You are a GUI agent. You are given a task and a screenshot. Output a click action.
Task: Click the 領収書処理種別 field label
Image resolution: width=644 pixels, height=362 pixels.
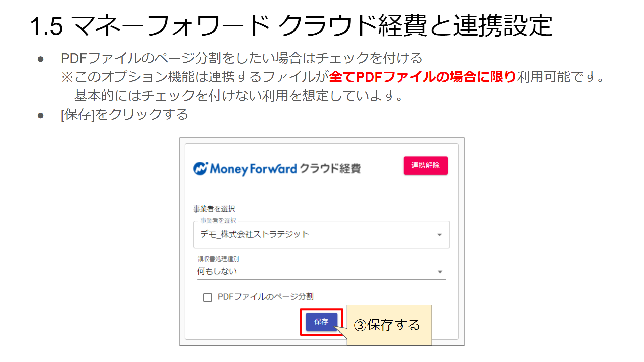click(218, 259)
